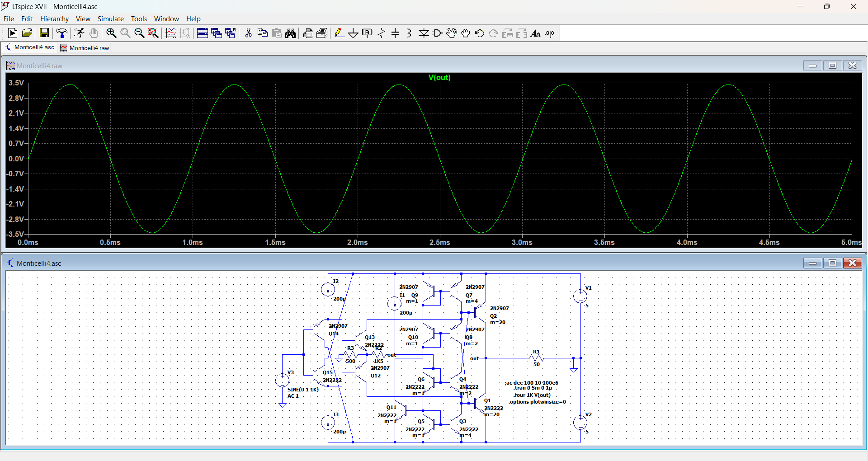Click the SINE(0 1 1K) source text
Image resolution: width=868 pixels, height=461 pixels.
303,390
